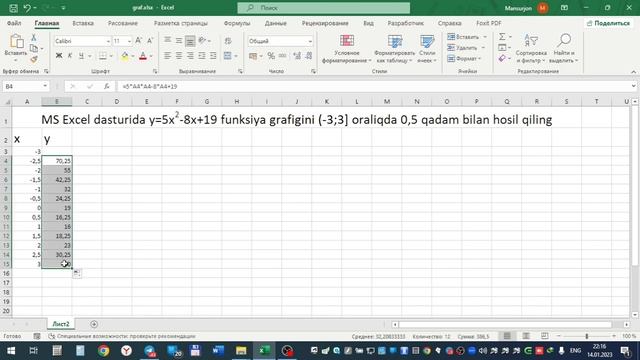The image size is (640, 360).
Task: Toggle Center horizontal alignment
Action: coord(179,56)
